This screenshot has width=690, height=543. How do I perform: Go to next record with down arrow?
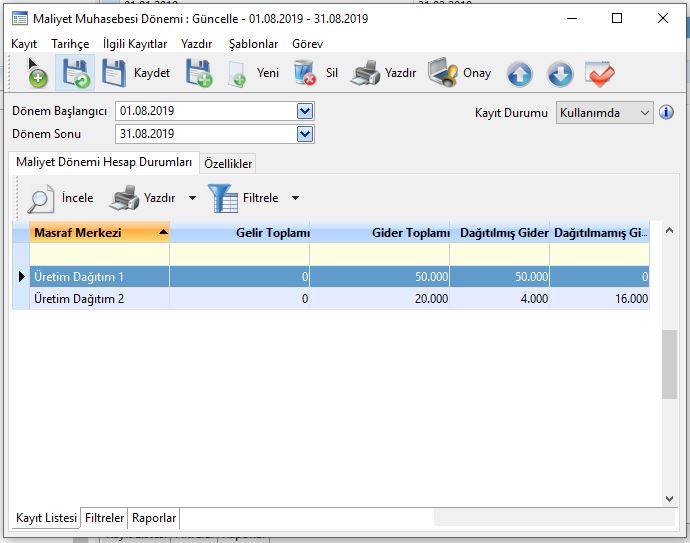(559, 74)
